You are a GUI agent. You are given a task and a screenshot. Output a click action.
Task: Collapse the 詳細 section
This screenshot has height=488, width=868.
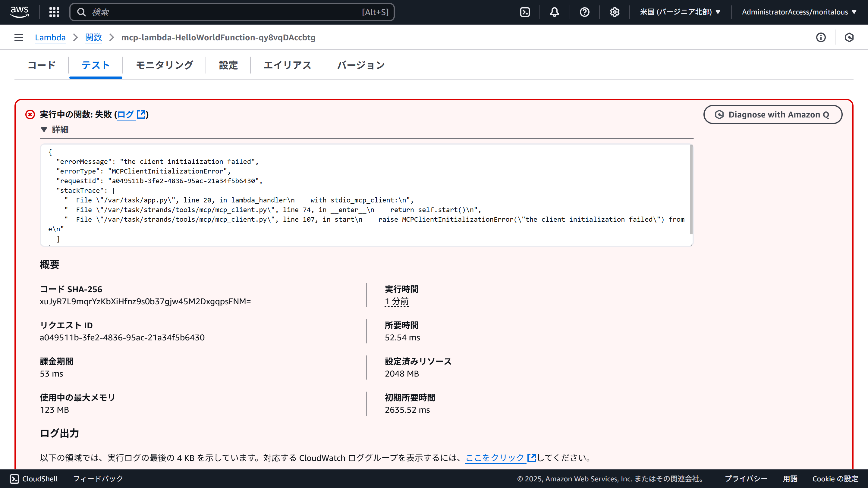point(55,129)
